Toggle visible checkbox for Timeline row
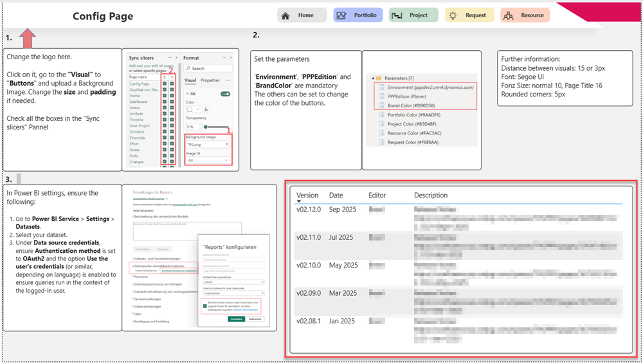Screen dimensions: 643x364 (172, 120)
